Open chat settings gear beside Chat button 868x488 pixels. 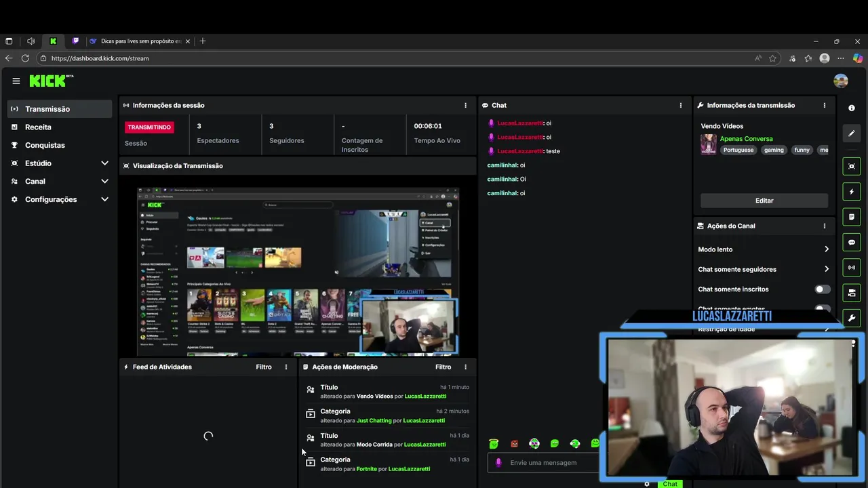click(x=647, y=484)
